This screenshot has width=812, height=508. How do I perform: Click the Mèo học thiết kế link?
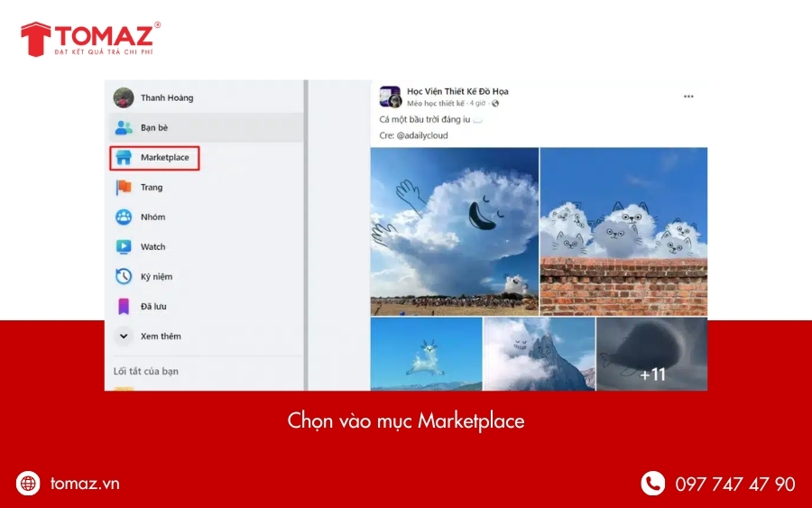coord(435,104)
